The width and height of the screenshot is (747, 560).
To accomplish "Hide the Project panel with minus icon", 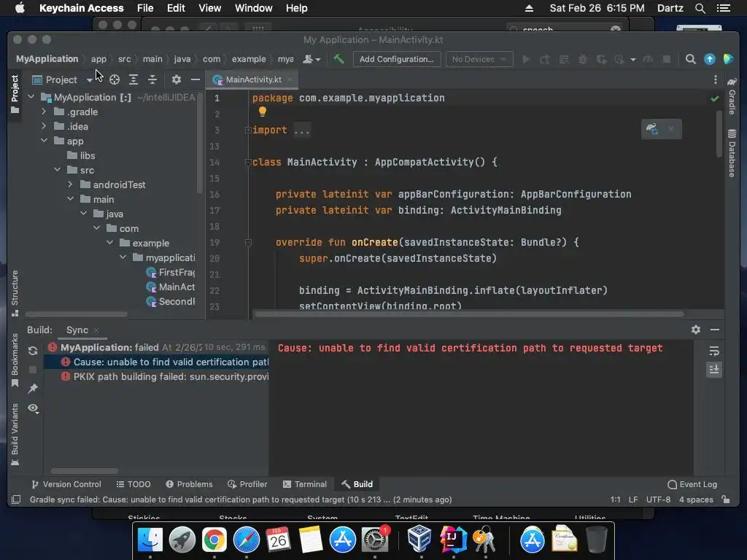I will tap(196, 79).
